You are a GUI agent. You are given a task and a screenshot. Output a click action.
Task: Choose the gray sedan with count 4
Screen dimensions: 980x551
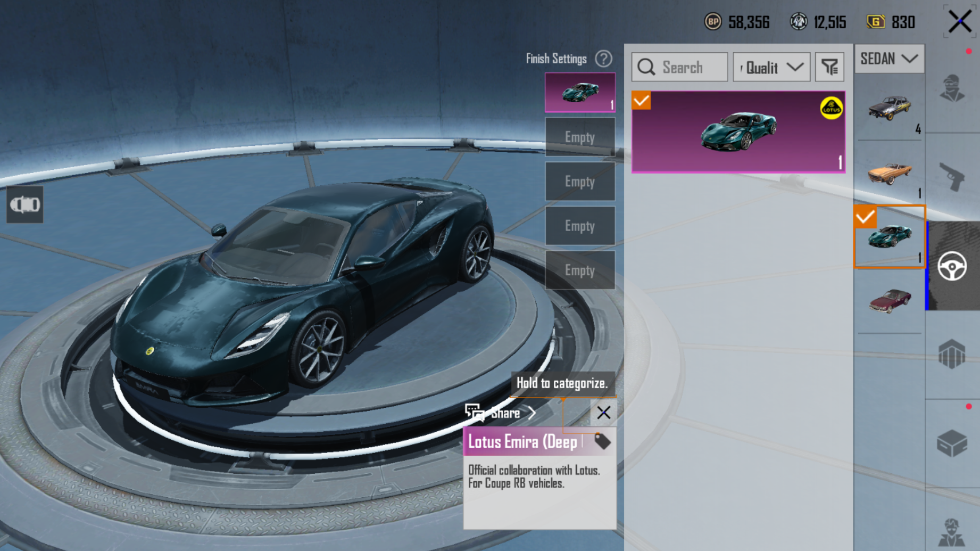click(890, 109)
